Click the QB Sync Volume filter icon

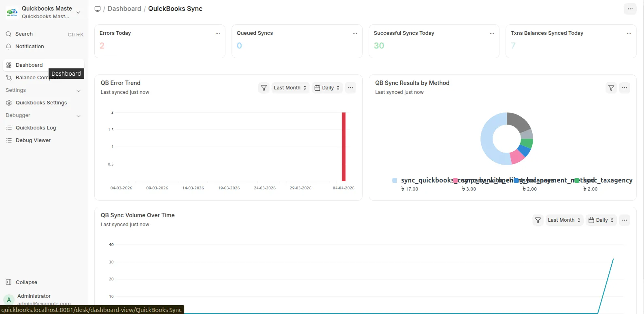pos(538,220)
